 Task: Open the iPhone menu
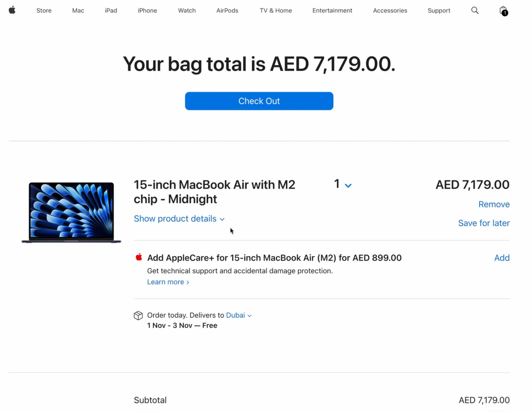click(147, 10)
